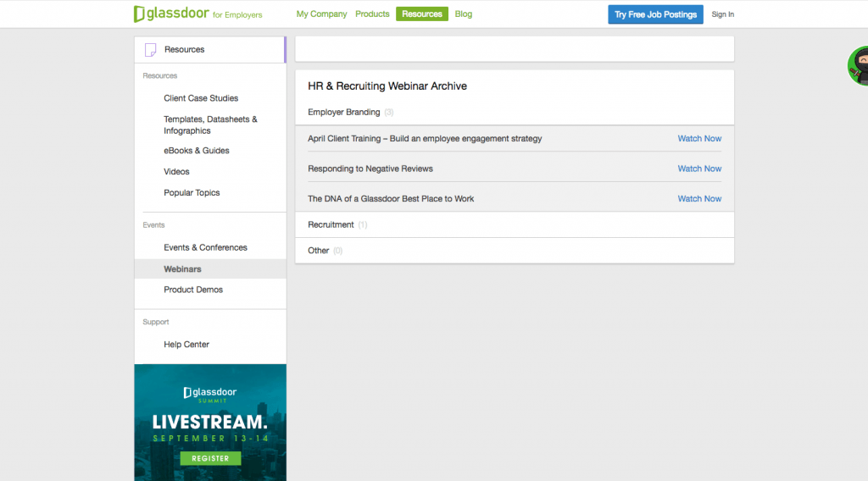This screenshot has width=868, height=481.
Task: Open the My Company menu
Action: click(321, 14)
